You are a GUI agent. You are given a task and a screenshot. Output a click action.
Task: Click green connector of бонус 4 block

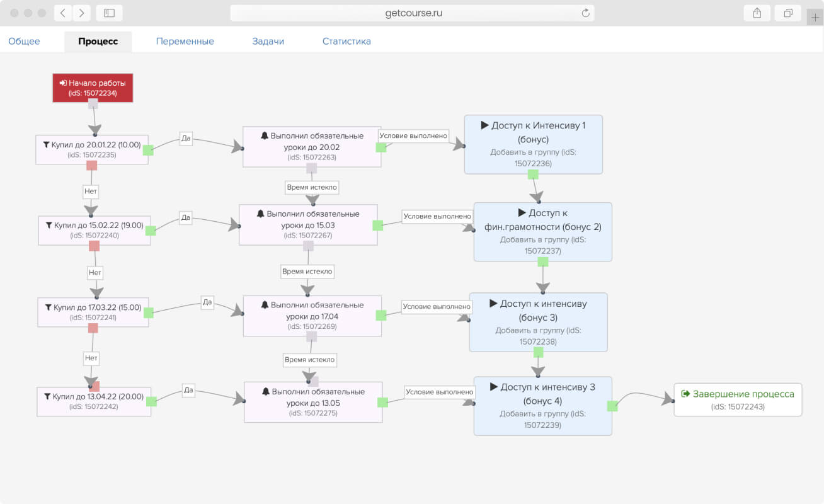click(x=612, y=406)
